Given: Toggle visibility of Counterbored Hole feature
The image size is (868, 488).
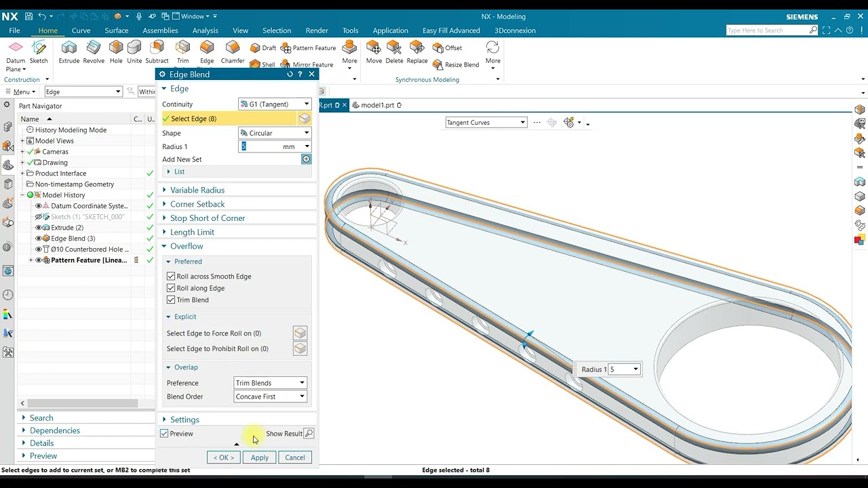Looking at the screenshot, I should pyautogui.click(x=39, y=249).
